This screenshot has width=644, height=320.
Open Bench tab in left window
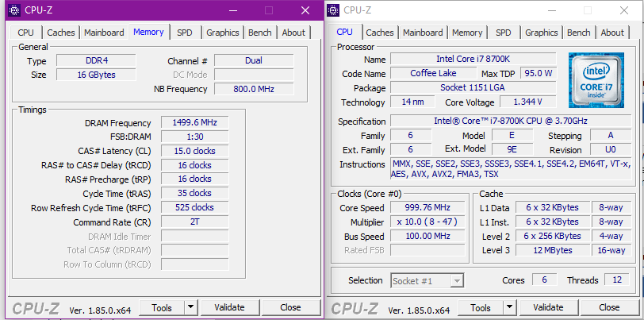[x=260, y=33]
